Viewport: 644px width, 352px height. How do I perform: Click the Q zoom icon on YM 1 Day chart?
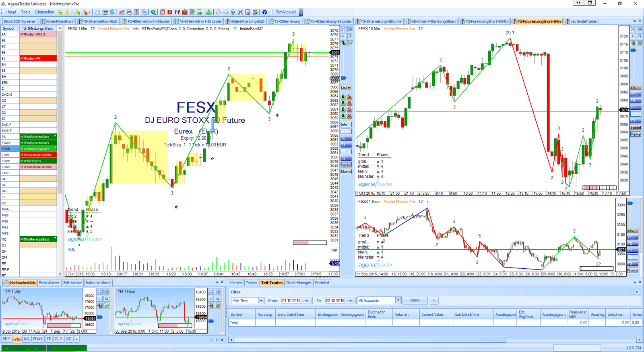(106, 298)
